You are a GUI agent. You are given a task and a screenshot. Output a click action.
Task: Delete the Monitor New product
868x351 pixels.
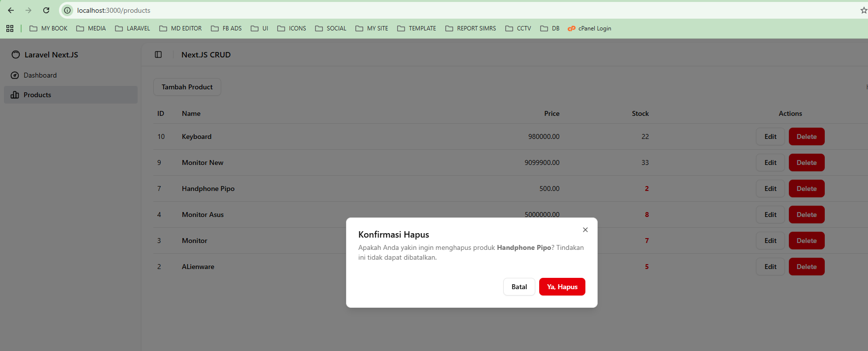(807, 162)
